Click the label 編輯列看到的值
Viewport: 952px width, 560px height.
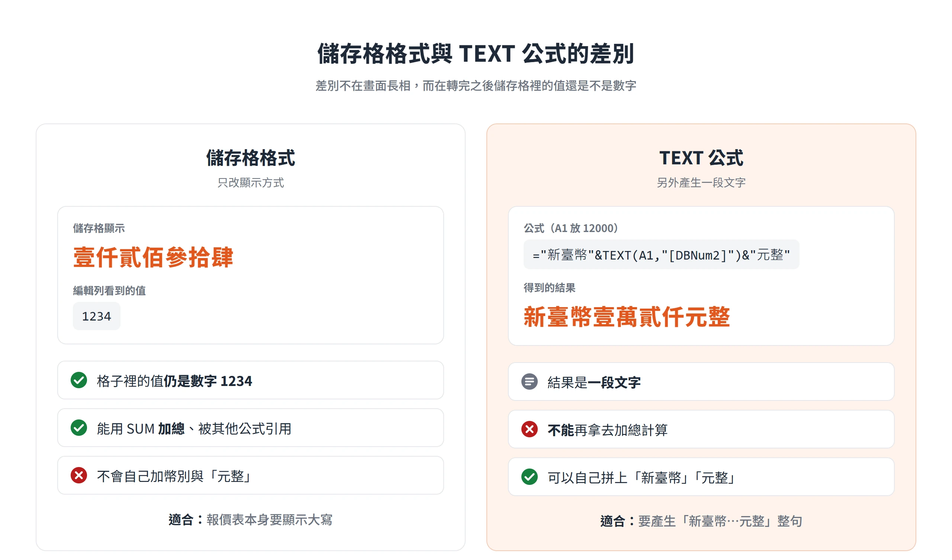109,290
